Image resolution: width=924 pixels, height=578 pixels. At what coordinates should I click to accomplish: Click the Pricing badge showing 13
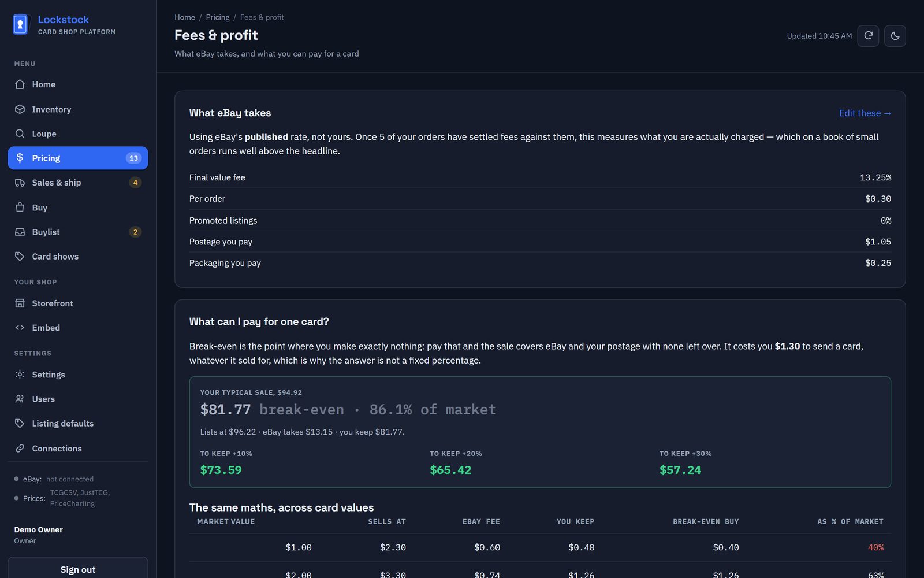tap(133, 158)
